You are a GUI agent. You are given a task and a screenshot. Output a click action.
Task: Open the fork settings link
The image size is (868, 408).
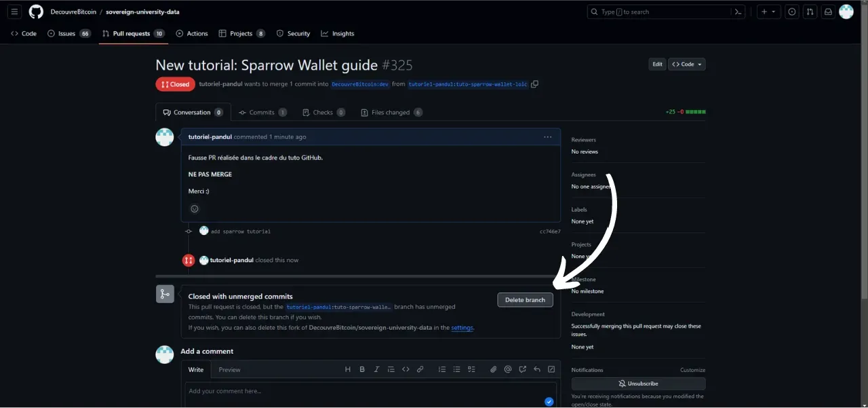[x=462, y=328]
